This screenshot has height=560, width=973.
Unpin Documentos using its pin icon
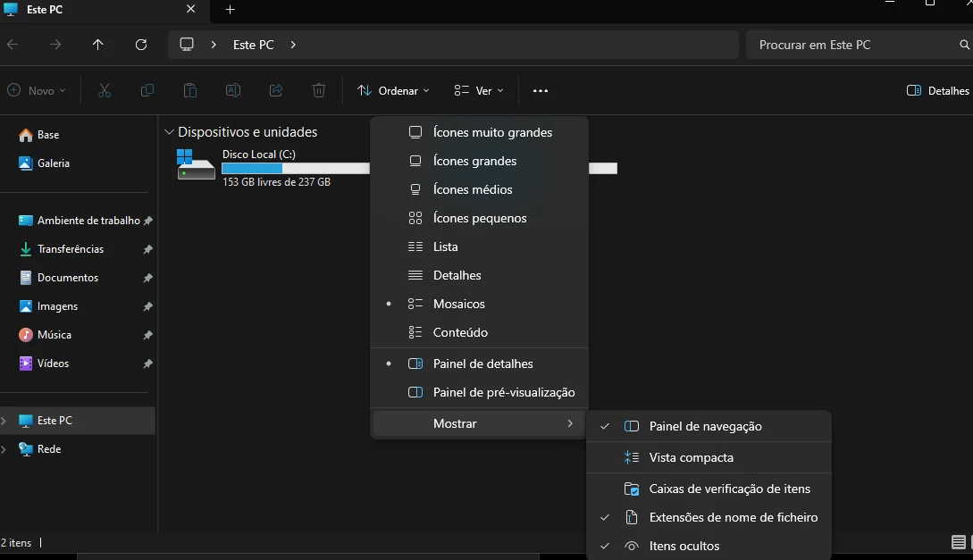coord(147,278)
